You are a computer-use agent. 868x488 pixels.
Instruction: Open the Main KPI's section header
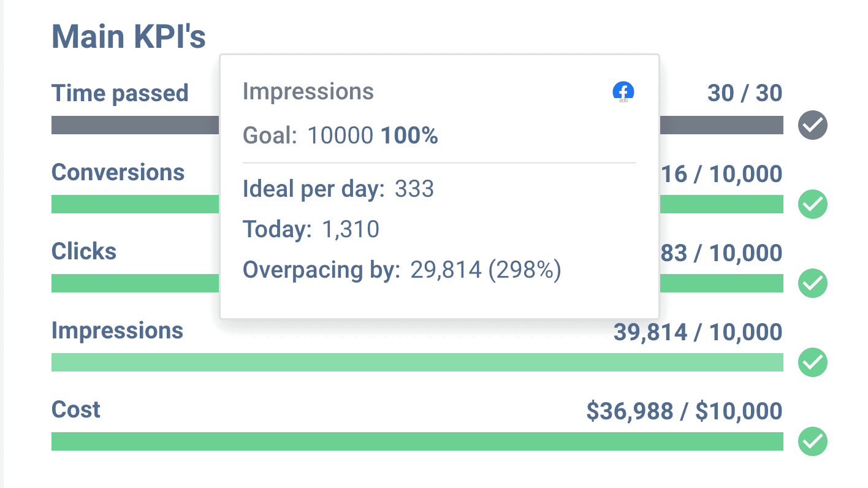(128, 36)
